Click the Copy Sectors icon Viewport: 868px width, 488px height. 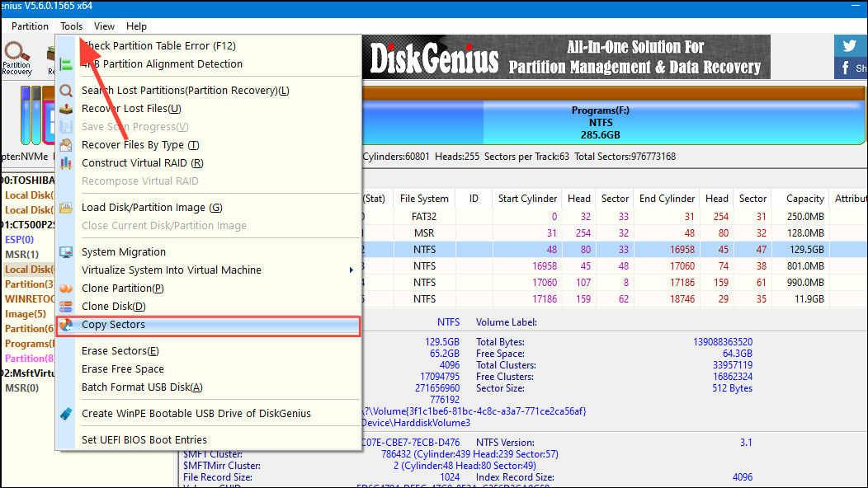[x=66, y=325]
